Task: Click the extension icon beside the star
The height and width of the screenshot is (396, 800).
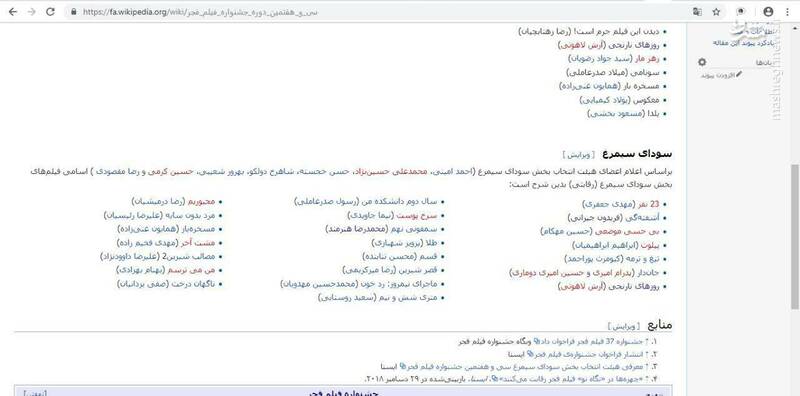Action: tap(741, 12)
